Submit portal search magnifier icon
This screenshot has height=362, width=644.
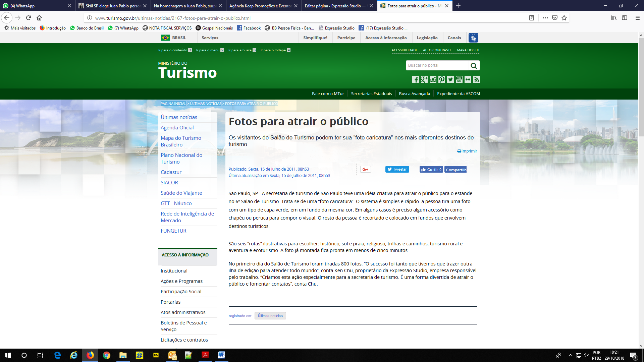[474, 66]
